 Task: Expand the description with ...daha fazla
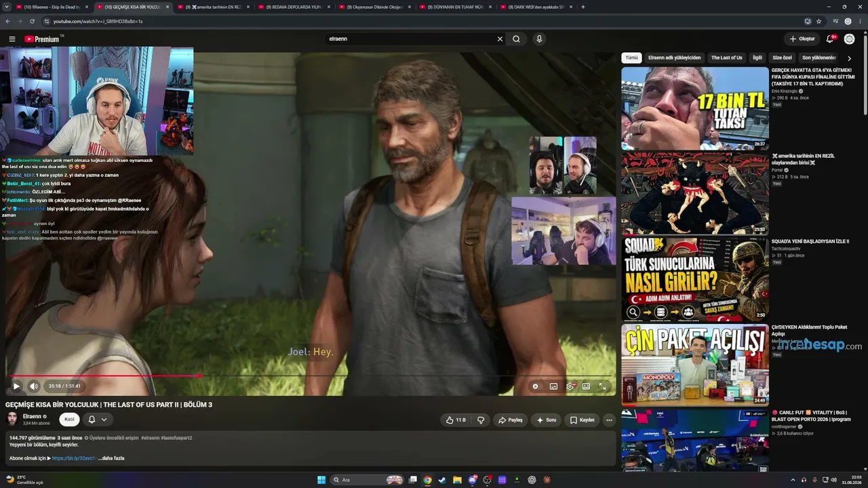pos(111,458)
